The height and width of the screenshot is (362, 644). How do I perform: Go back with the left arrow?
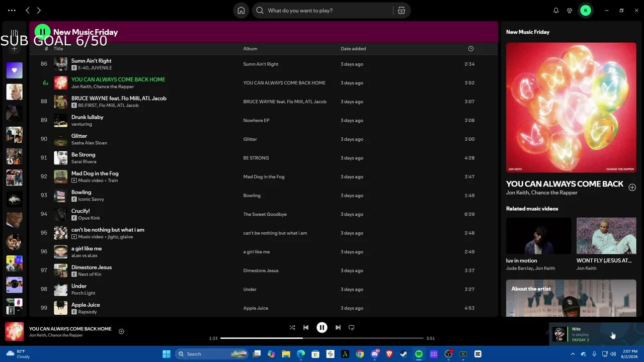(28, 10)
